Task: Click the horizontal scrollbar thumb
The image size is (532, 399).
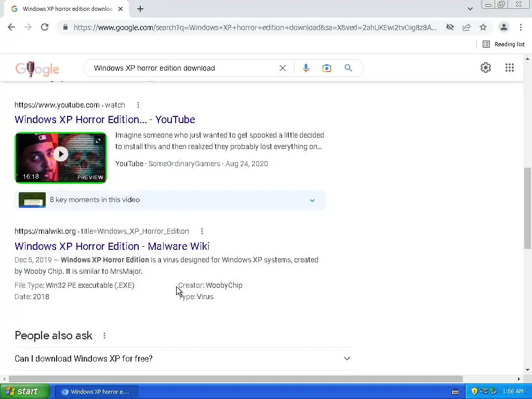Action: 235,379
